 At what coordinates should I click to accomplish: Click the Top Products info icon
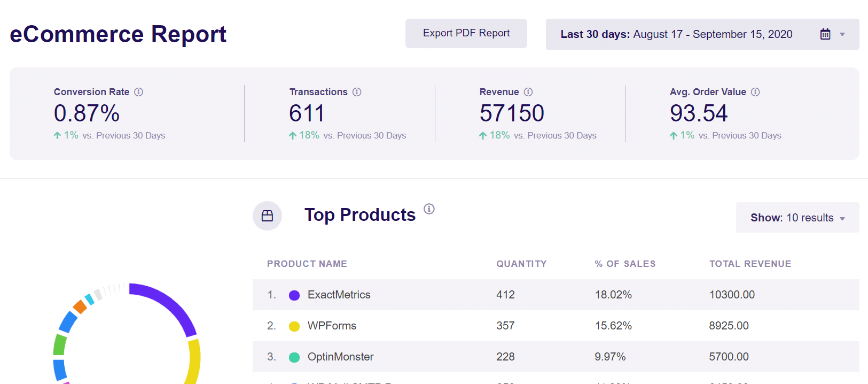(429, 209)
